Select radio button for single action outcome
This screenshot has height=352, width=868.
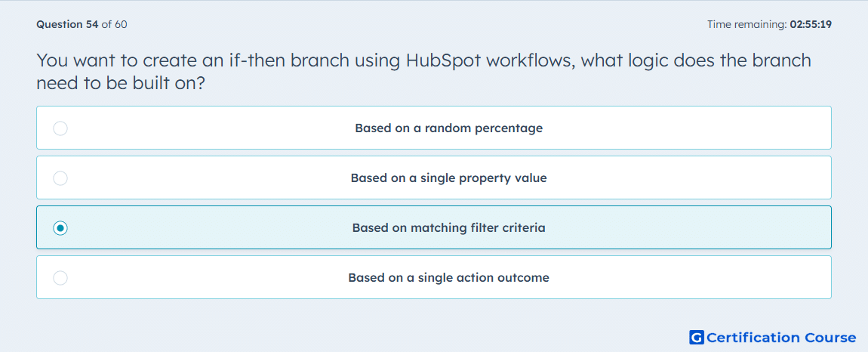[60, 278]
